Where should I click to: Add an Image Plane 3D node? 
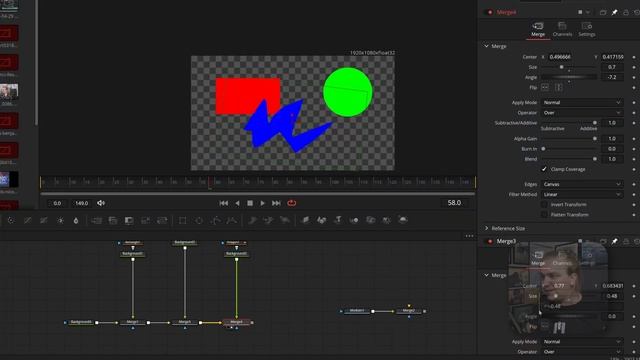(x=305, y=220)
